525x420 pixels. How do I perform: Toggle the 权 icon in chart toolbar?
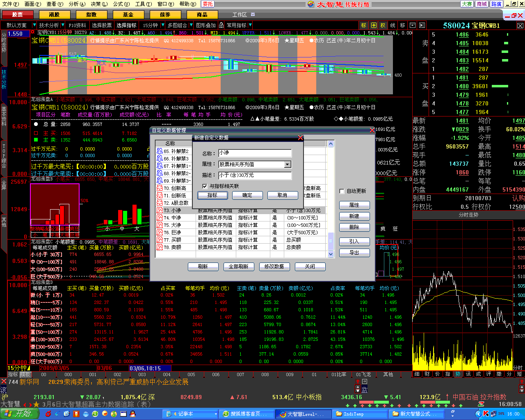click(x=383, y=25)
